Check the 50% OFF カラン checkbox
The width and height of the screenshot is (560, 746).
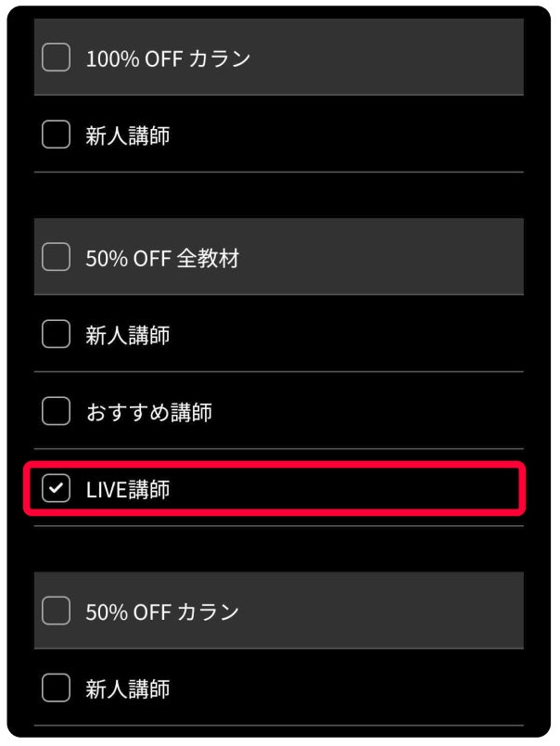click(x=57, y=611)
